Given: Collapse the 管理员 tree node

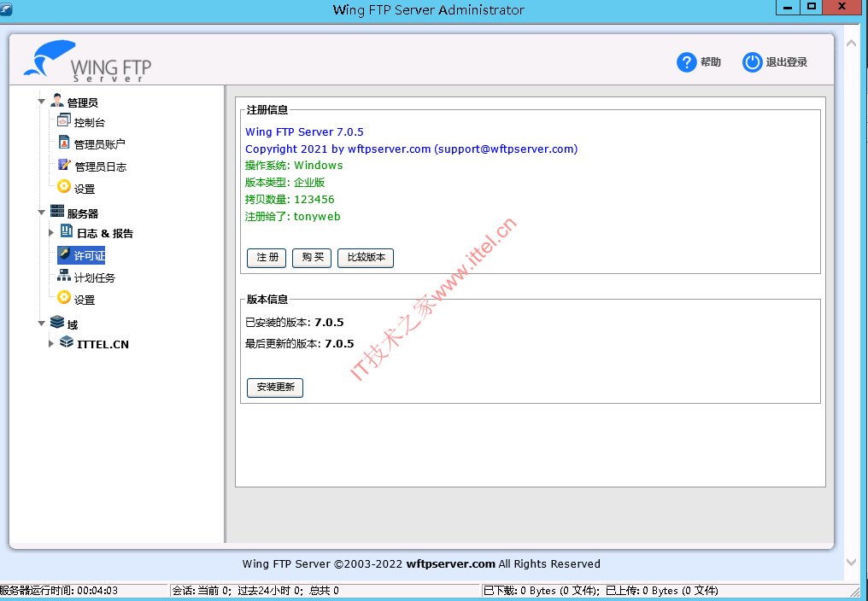Looking at the screenshot, I should point(42,102).
